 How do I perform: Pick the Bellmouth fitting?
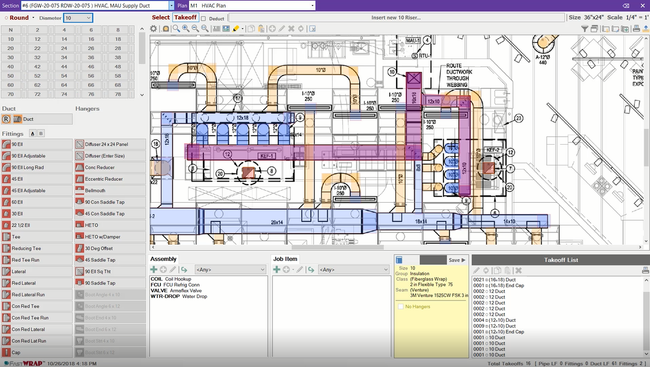[x=110, y=191]
